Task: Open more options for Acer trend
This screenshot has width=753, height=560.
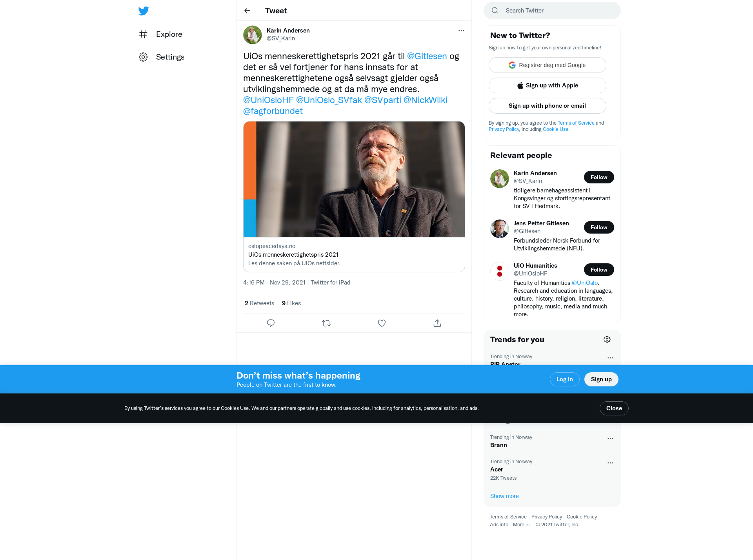Action: tap(610, 463)
